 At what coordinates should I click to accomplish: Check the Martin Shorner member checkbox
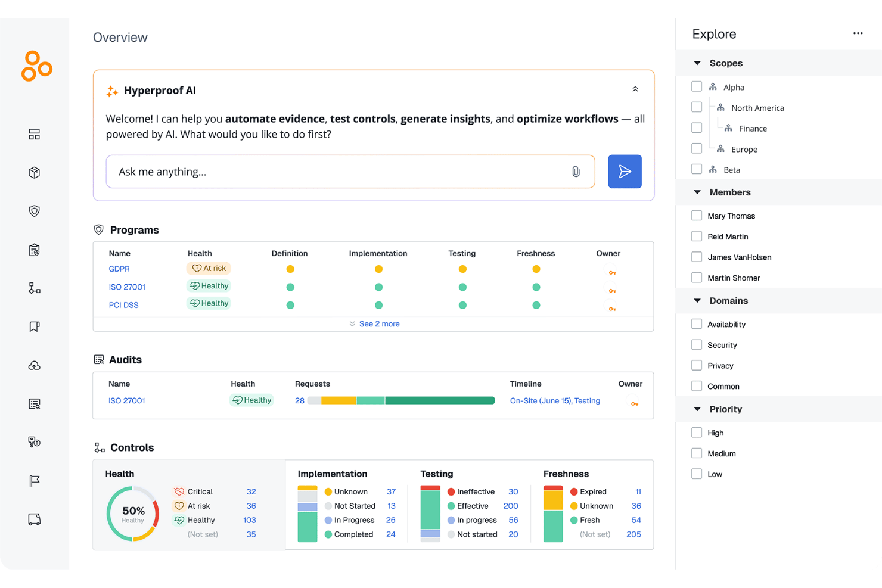697,277
